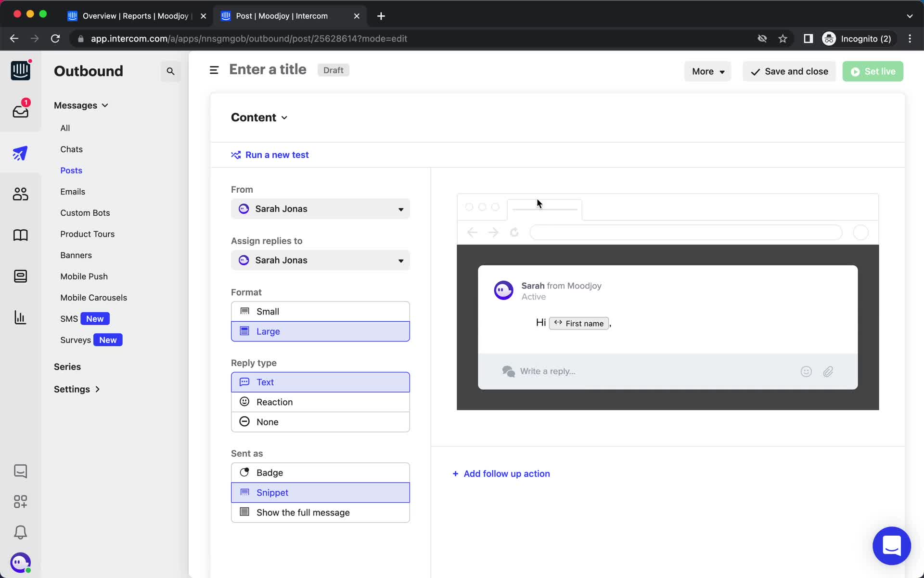Viewport: 924px width, 578px height.
Task: Collapse the Messages list
Action: 81,105
